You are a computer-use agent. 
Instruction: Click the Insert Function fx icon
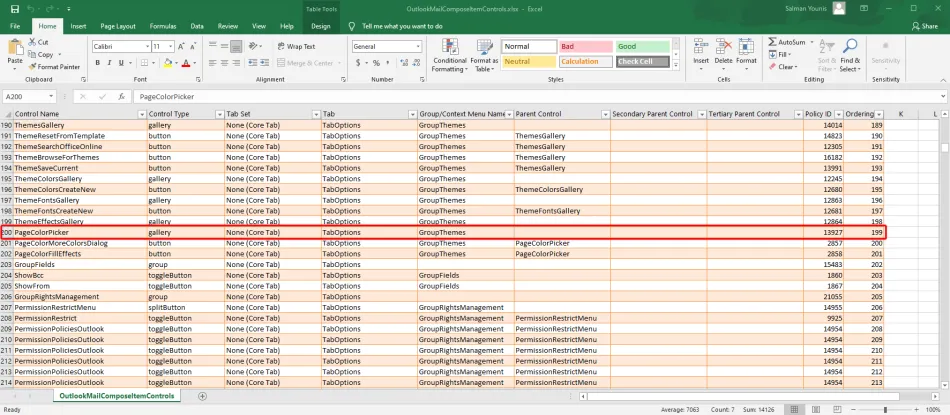click(x=121, y=97)
